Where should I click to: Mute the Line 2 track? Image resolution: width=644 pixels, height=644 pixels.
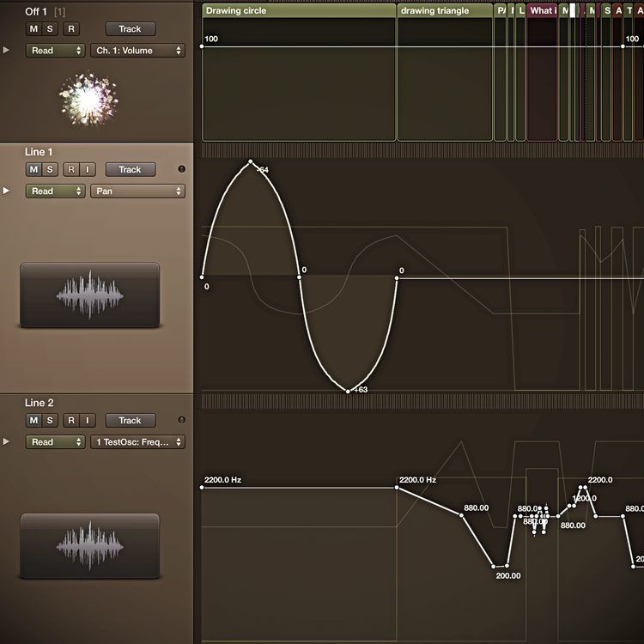tap(33, 420)
